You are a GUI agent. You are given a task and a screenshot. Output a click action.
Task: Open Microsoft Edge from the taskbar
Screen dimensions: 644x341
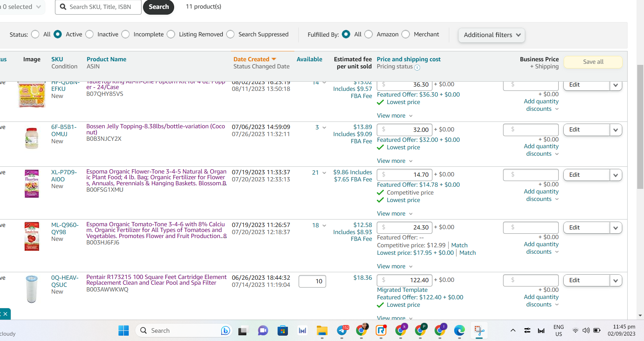(459, 331)
